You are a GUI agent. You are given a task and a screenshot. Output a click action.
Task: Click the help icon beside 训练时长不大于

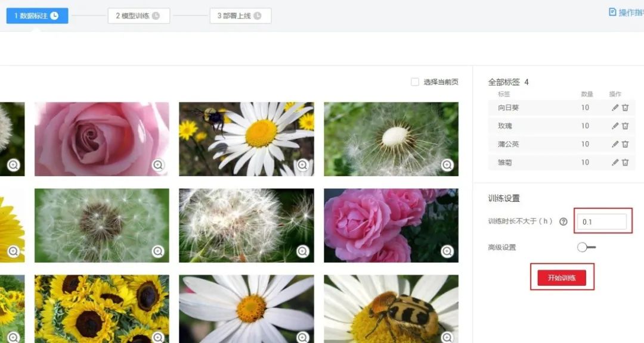[563, 222]
